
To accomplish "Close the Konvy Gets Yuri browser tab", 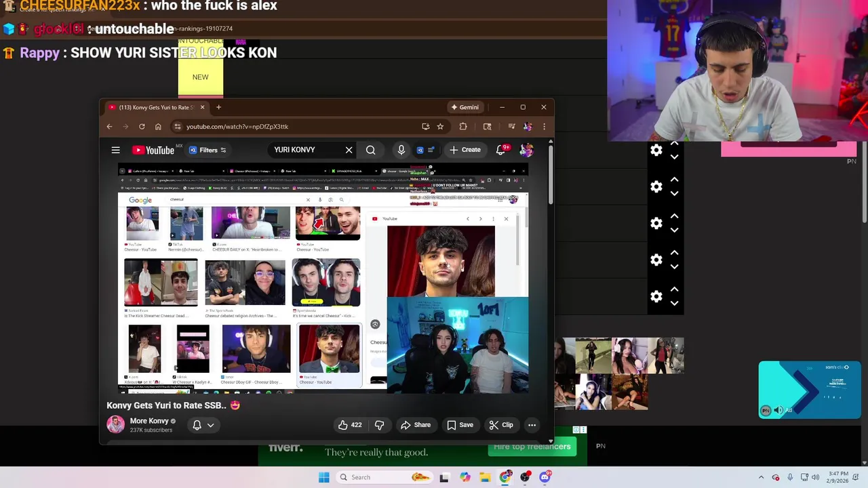I will (x=202, y=107).
